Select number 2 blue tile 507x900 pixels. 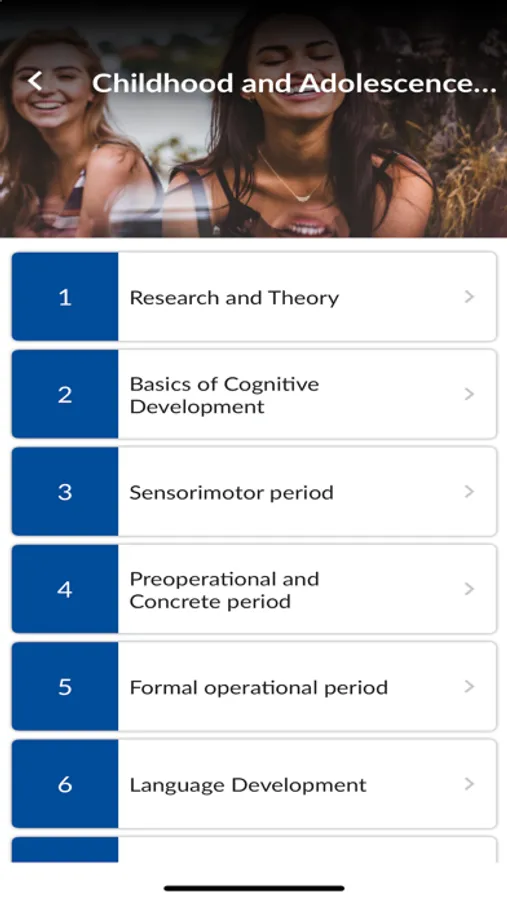point(65,394)
